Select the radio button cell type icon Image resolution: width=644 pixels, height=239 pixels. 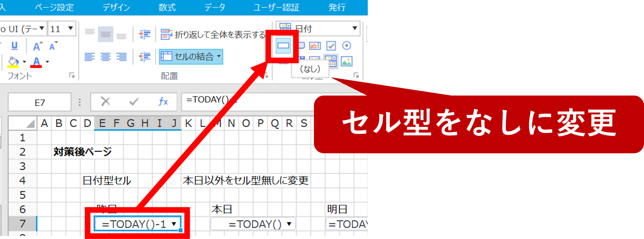click(x=346, y=46)
